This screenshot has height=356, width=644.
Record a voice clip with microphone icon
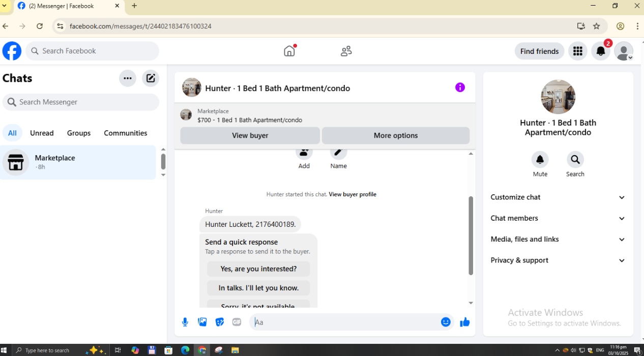tap(185, 322)
